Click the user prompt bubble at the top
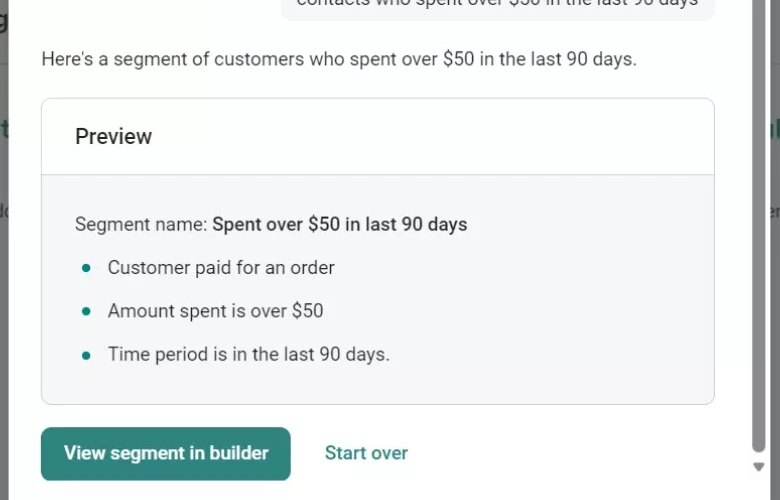Image resolution: width=780 pixels, height=500 pixels. (497, 6)
